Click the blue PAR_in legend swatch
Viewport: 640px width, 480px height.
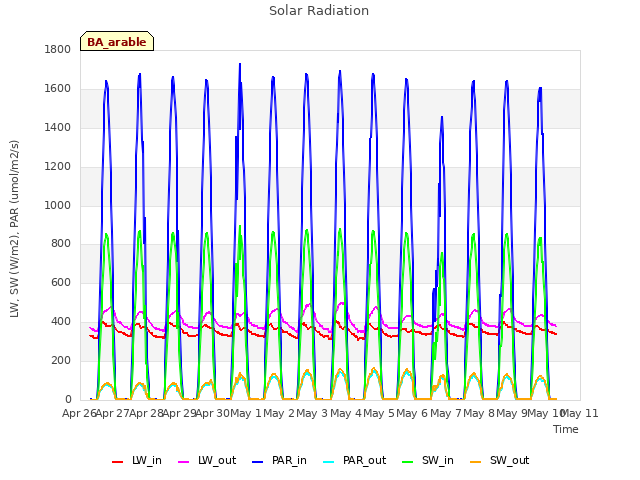point(258,462)
